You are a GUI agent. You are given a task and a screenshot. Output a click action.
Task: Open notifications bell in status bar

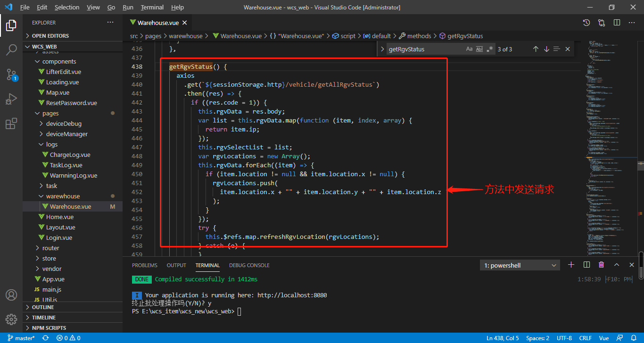pyautogui.click(x=634, y=338)
